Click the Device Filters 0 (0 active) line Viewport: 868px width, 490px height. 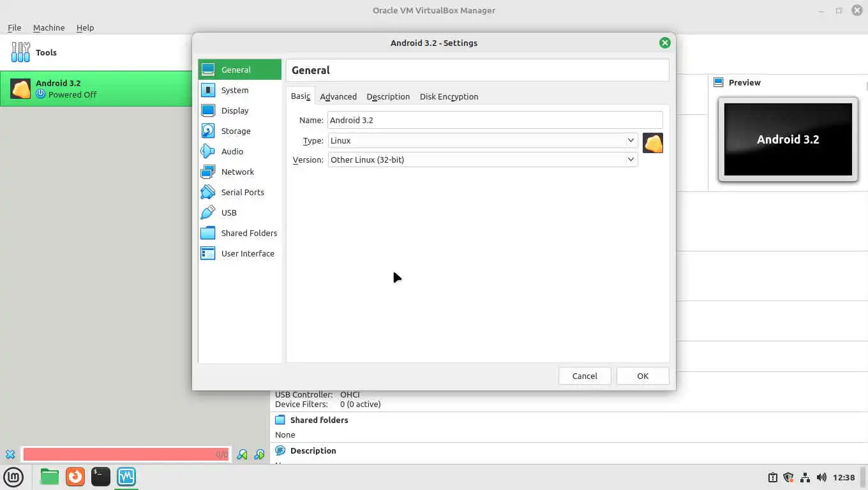pyautogui.click(x=328, y=404)
